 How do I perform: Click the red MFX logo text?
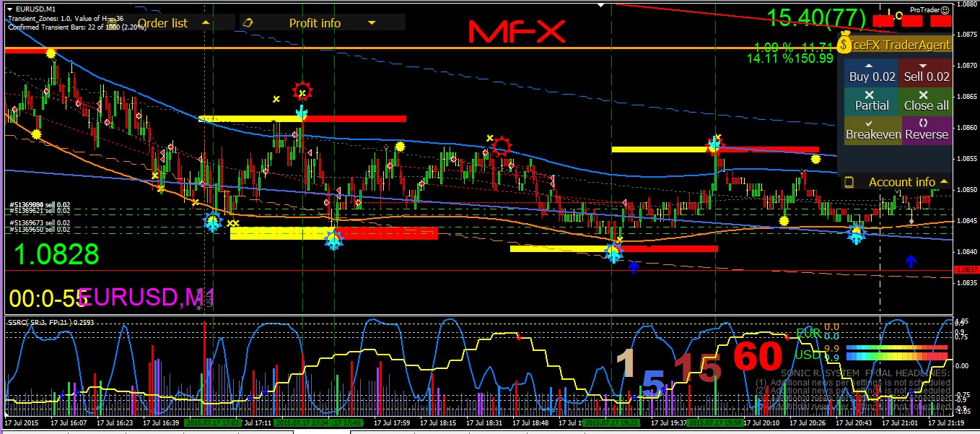tap(516, 32)
